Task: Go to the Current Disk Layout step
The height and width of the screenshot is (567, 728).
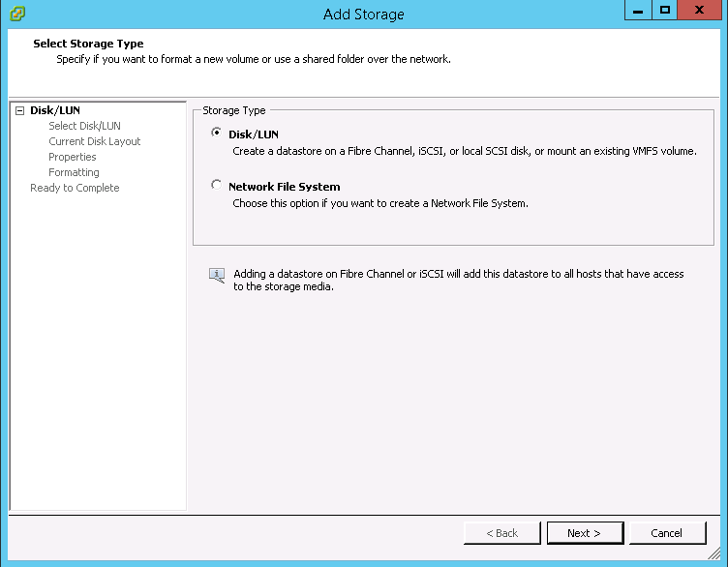Action: tap(94, 141)
